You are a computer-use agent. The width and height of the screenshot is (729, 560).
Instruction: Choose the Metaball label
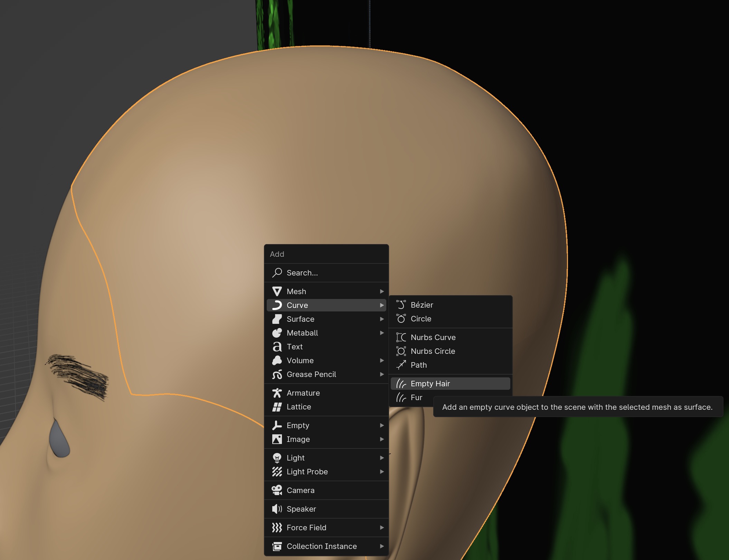(302, 333)
